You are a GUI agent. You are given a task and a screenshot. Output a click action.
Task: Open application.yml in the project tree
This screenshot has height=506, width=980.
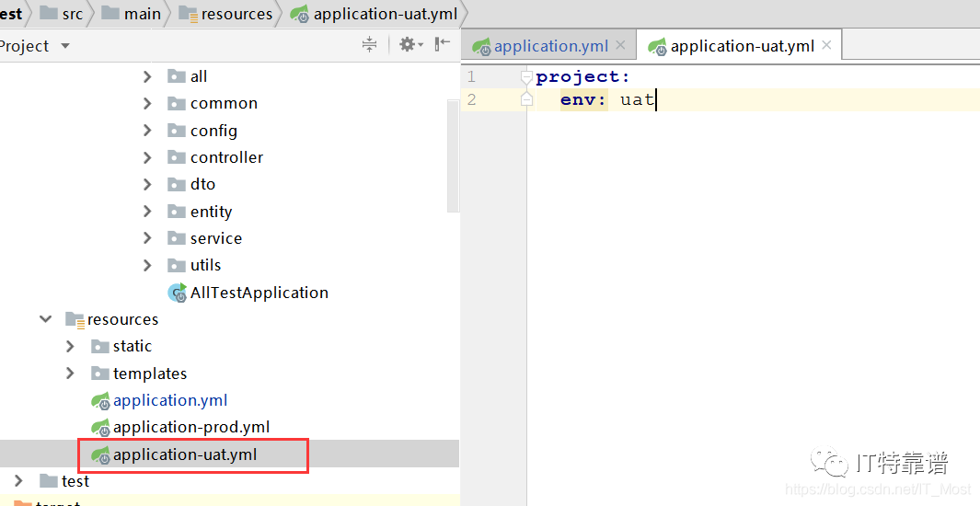[170, 400]
